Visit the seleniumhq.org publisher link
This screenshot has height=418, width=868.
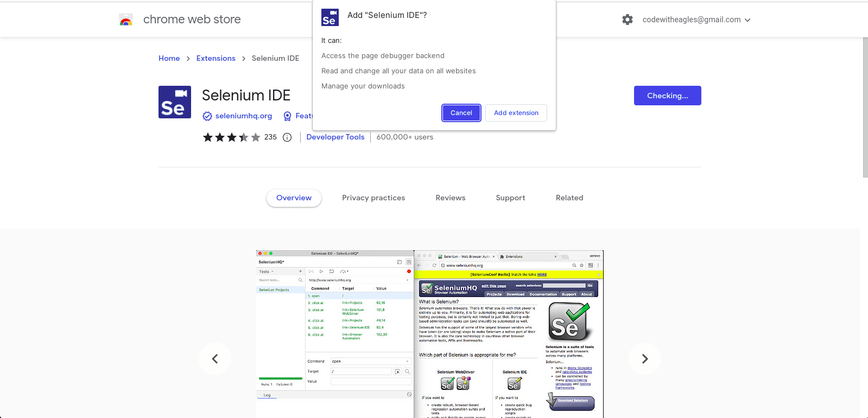pyautogui.click(x=244, y=116)
